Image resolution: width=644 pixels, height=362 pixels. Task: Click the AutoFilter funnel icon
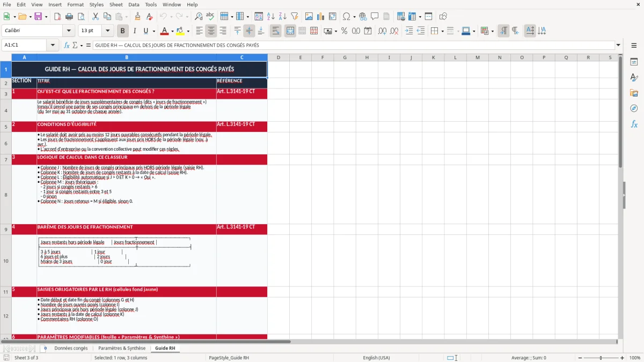coord(294,17)
